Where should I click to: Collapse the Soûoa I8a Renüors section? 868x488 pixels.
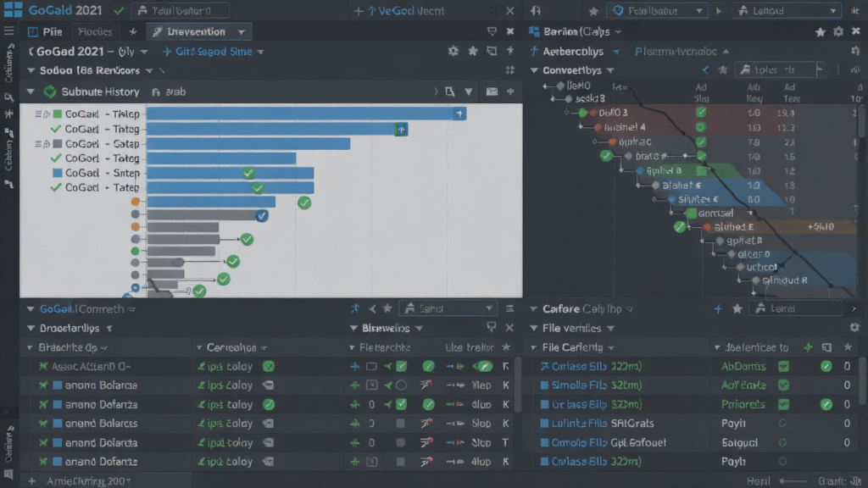point(31,70)
